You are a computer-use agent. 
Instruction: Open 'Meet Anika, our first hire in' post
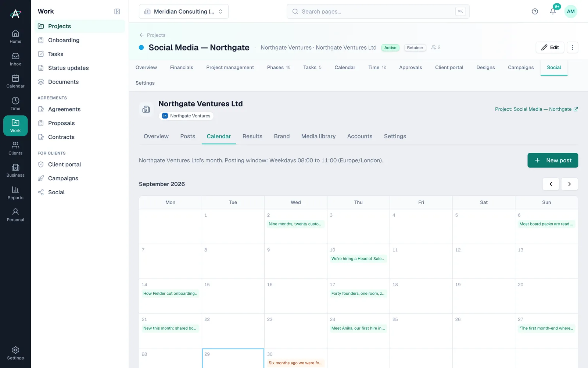click(x=358, y=328)
